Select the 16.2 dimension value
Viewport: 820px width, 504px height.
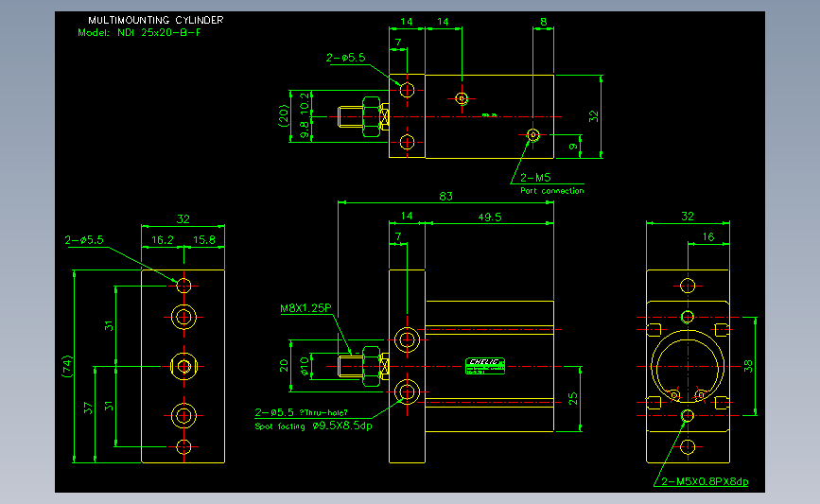click(162, 240)
